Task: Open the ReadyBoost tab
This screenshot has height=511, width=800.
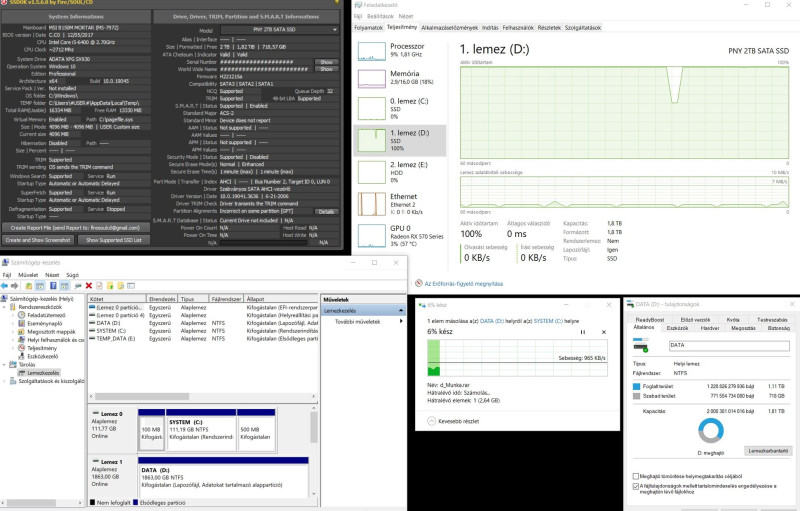Action: [650, 320]
